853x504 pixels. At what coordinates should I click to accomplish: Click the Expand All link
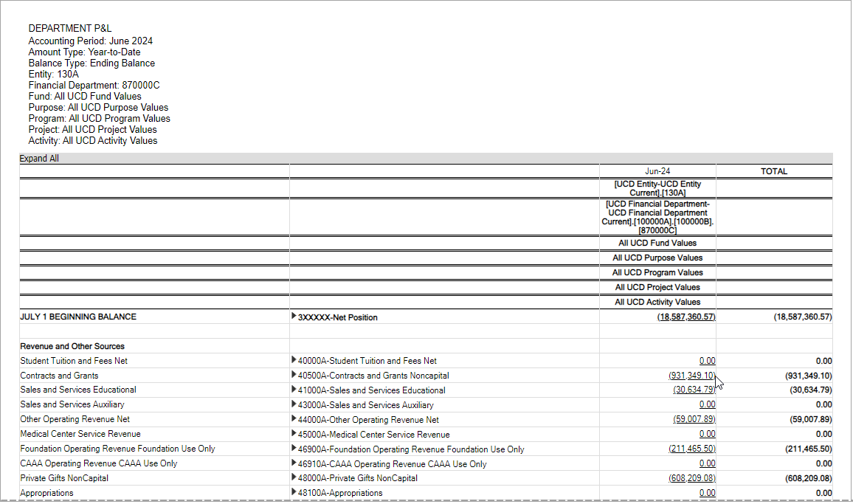coord(39,159)
